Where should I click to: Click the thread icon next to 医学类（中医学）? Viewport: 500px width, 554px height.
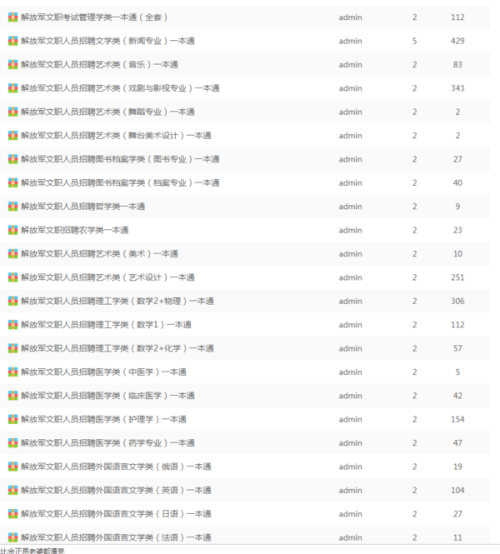(13, 372)
